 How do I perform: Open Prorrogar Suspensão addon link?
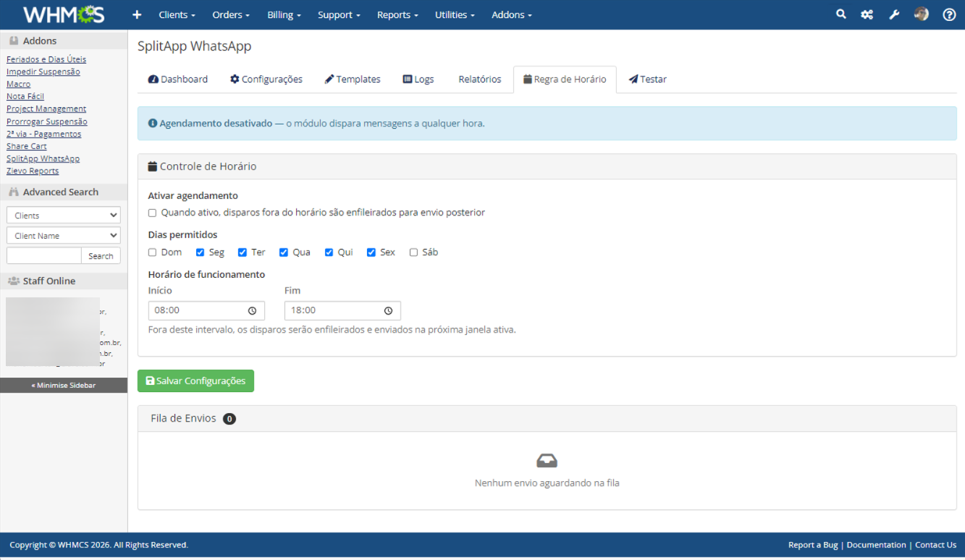coord(47,122)
